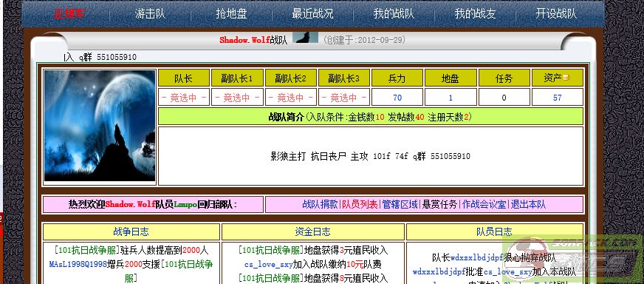Open the 我的战队 tab
The height and width of the screenshot is (284, 644).
pyautogui.click(x=394, y=14)
